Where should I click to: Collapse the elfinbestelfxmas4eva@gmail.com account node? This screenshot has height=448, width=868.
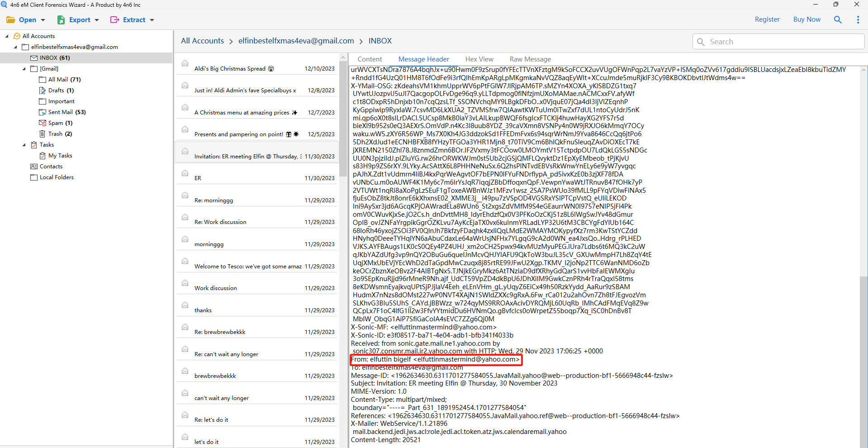tap(15, 47)
